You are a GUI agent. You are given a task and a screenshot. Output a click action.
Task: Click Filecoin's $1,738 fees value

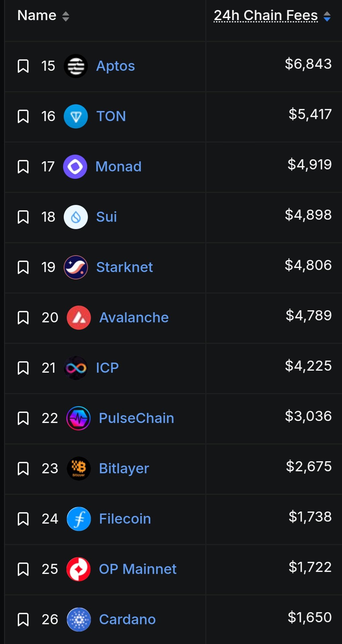click(310, 517)
